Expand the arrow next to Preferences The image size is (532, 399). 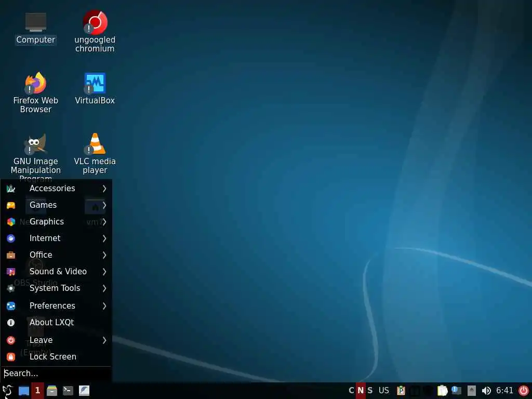104,306
